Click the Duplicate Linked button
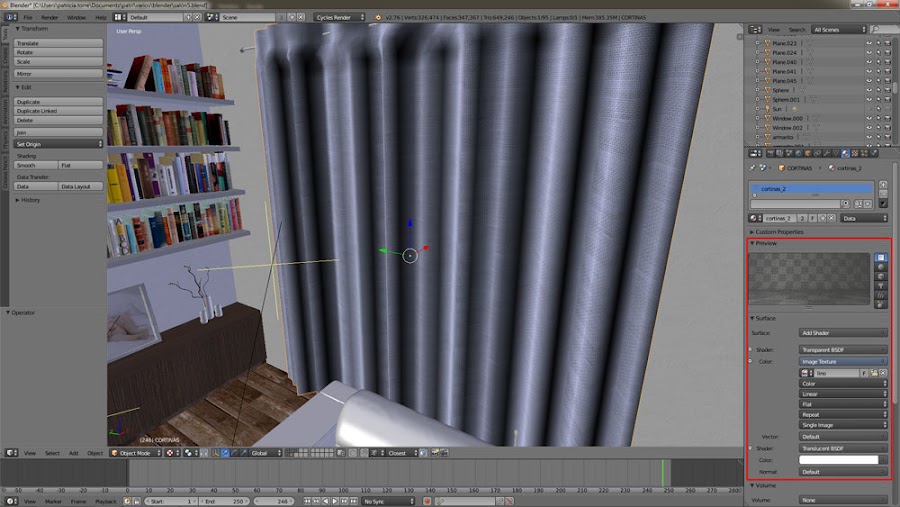 58,111
